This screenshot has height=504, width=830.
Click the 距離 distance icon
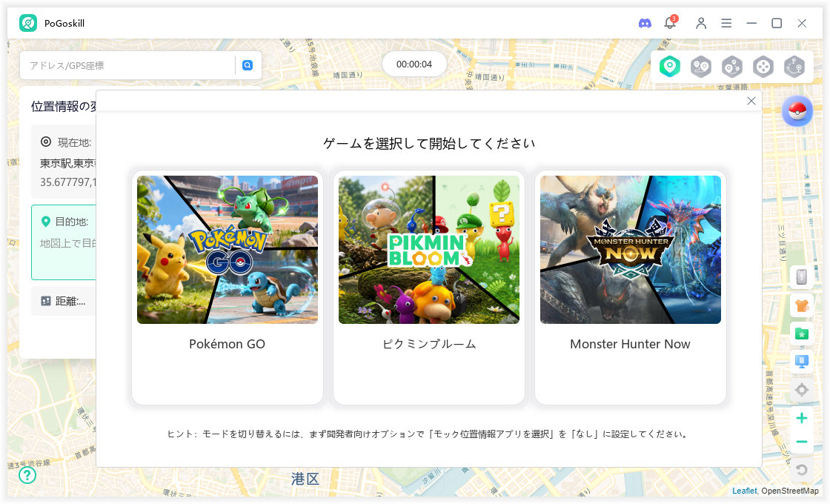click(46, 301)
